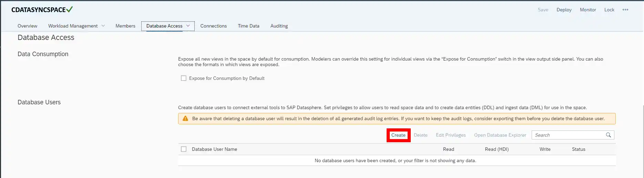Switch to the Overview tab
This screenshot has width=644, height=178.
coord(27,26)
